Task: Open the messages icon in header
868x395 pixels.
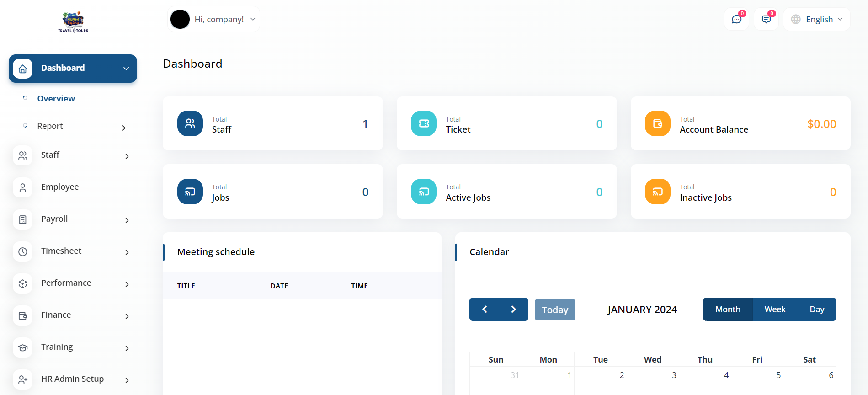Action: tap(766, 19)
